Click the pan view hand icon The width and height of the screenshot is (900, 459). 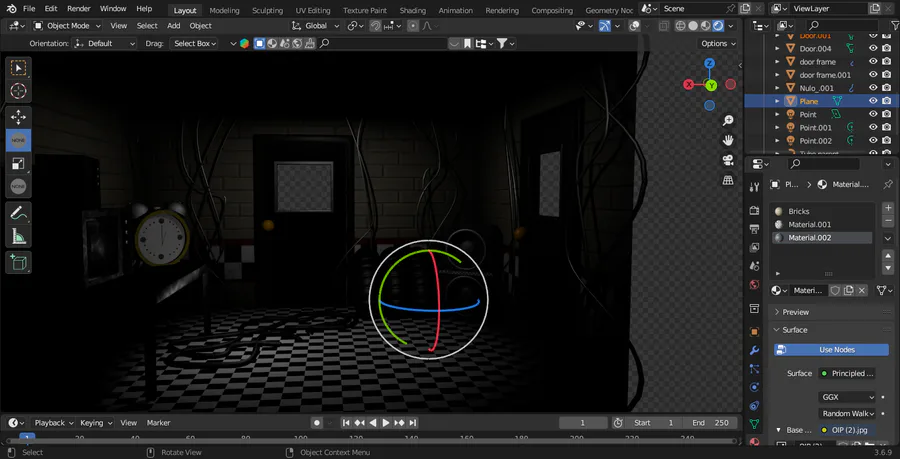coord(728,140)
